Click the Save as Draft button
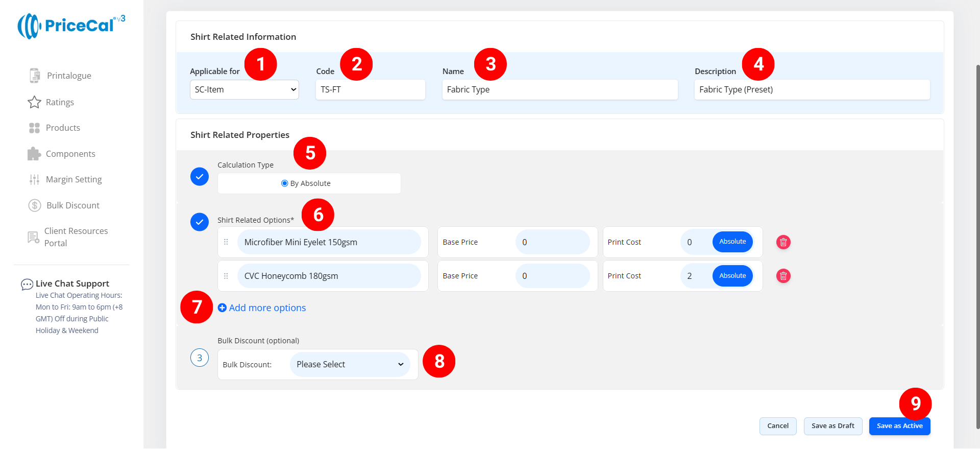The image size is (980, 449). (x=832, y=426)
